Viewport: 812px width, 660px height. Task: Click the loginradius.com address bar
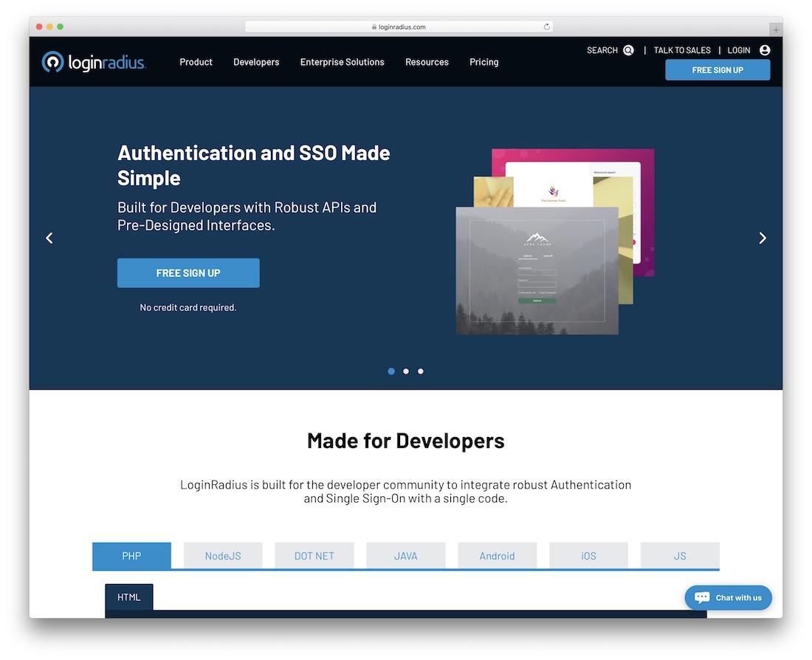[399, 27]
